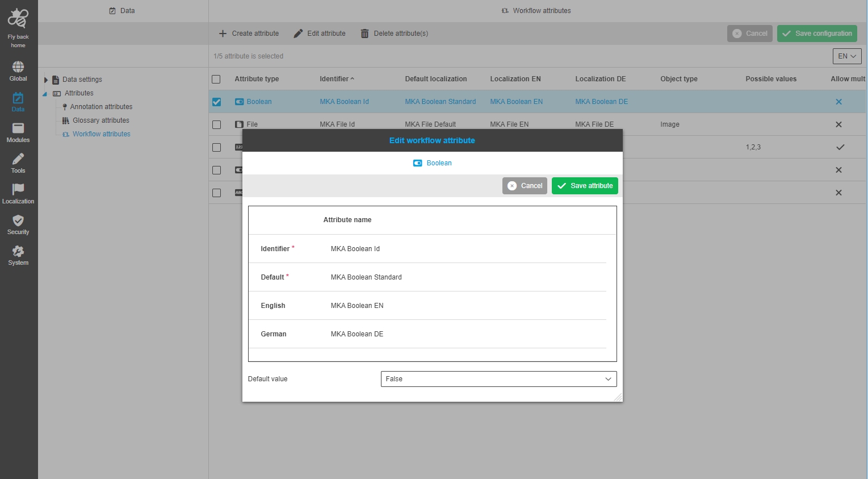Click the resize grip of edit dialog
The image size is (868, 479).
tap(618, 397)
